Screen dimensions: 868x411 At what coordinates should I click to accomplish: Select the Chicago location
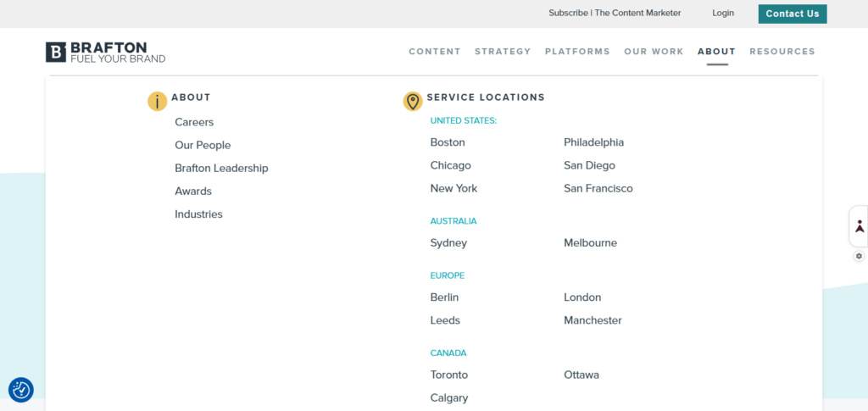tap(451, 165)
